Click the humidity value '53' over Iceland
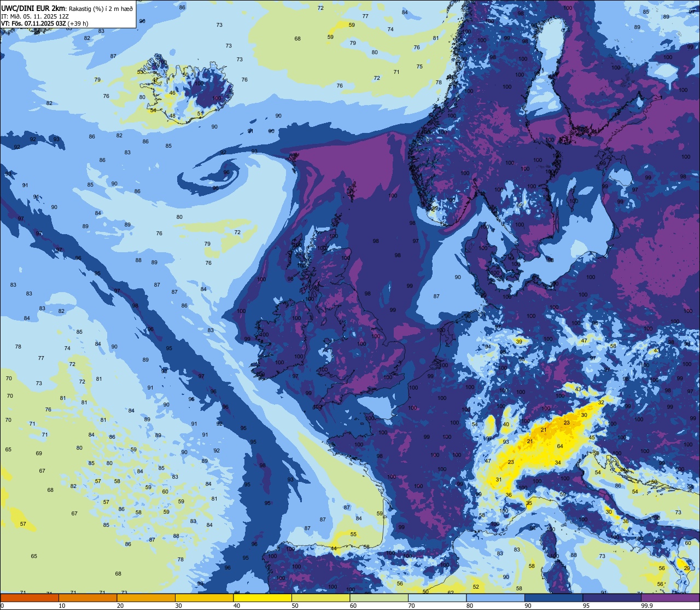 [x=140, y=72]
